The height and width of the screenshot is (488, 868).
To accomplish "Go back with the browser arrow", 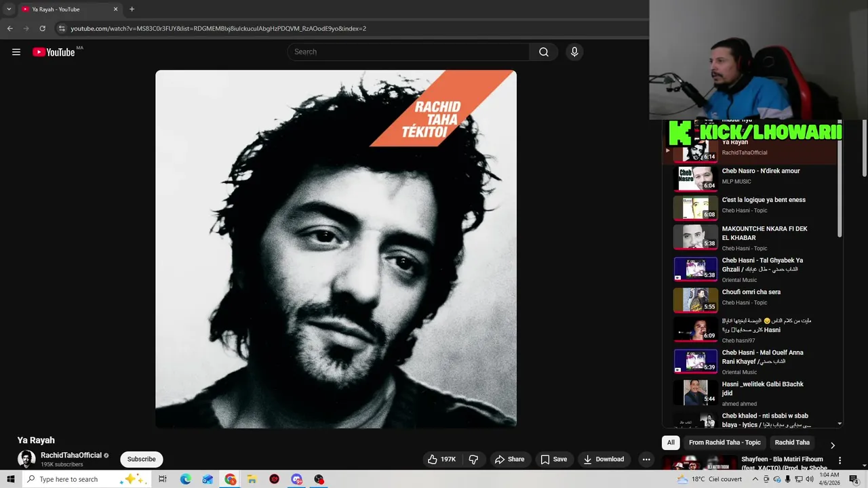I will click(x=10, y=28).
